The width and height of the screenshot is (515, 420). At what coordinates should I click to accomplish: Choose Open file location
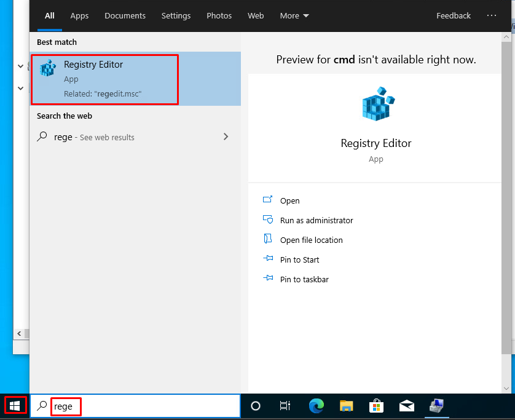pyautogui.click(x=311, y=240)
